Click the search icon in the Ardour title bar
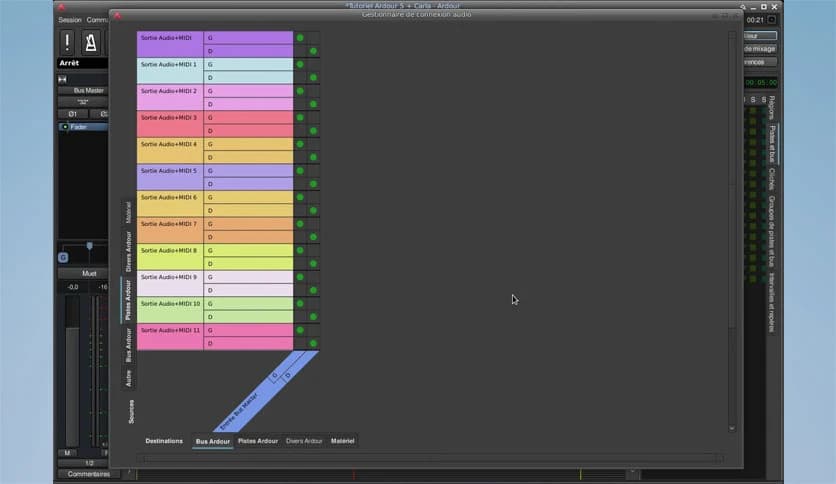Viewport: 836px width, 484px height. point(743,7)
